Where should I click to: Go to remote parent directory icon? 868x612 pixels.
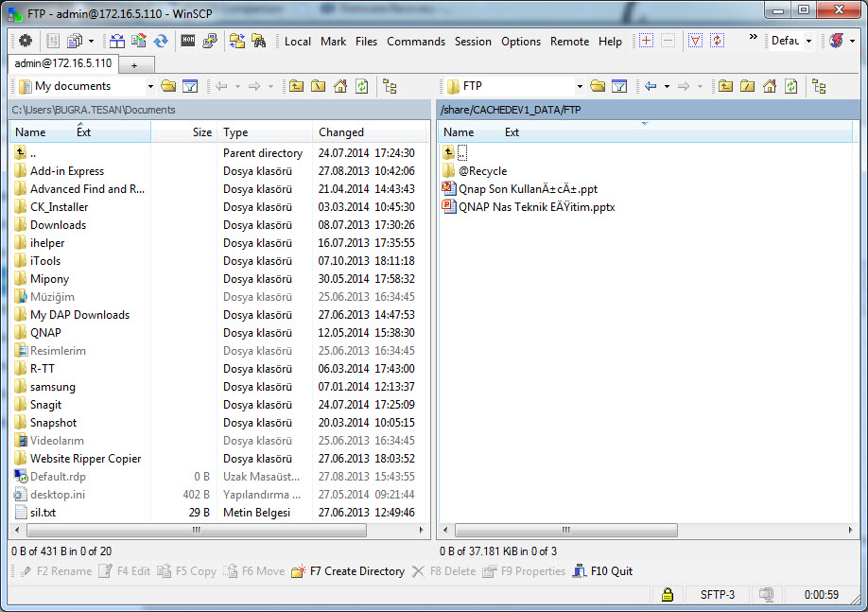(x=726, y=86)
